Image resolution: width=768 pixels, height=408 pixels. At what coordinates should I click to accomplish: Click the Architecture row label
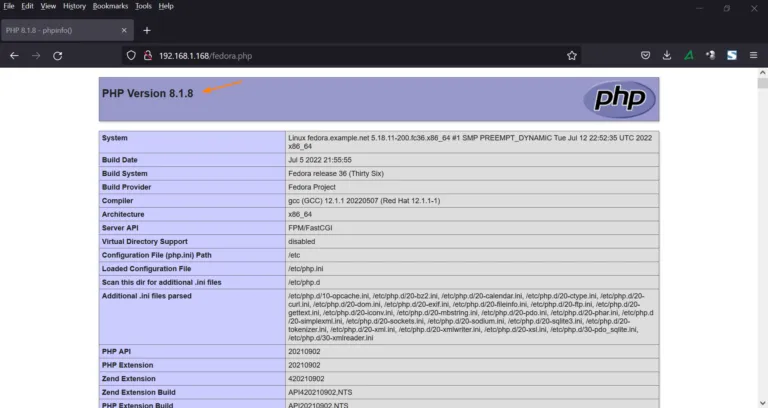pyautogui.click(x=123, y=215)
